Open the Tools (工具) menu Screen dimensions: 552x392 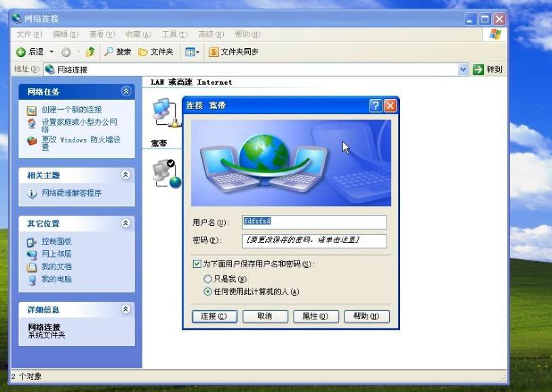click(x=174, y=34)
